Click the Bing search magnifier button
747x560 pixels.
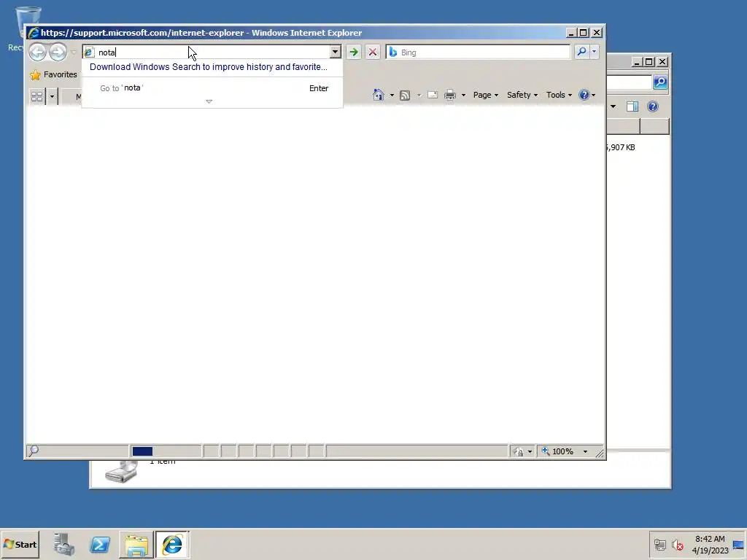(x=581, y=52)
